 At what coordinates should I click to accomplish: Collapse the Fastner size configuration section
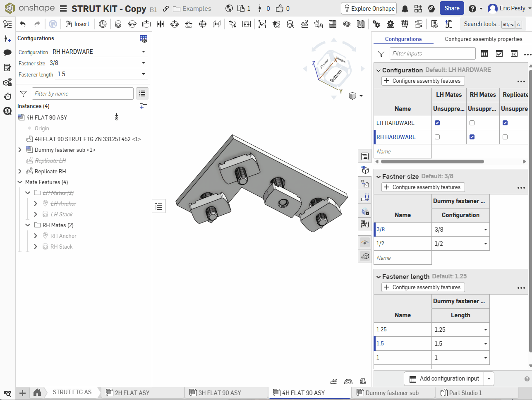(x=378, y=177)
